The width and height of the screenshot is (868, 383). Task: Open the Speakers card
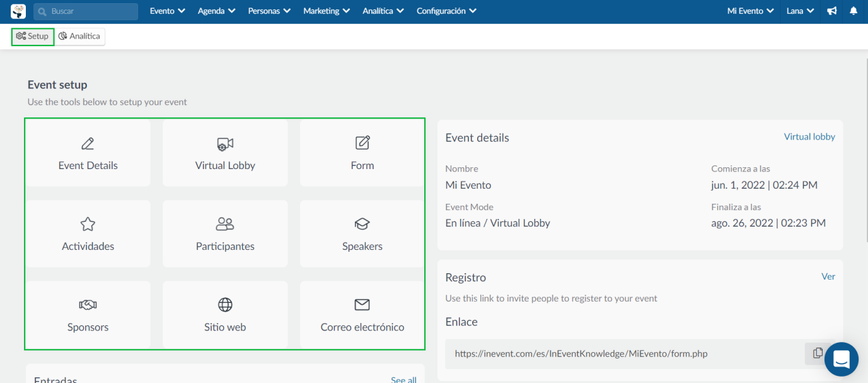362,233
